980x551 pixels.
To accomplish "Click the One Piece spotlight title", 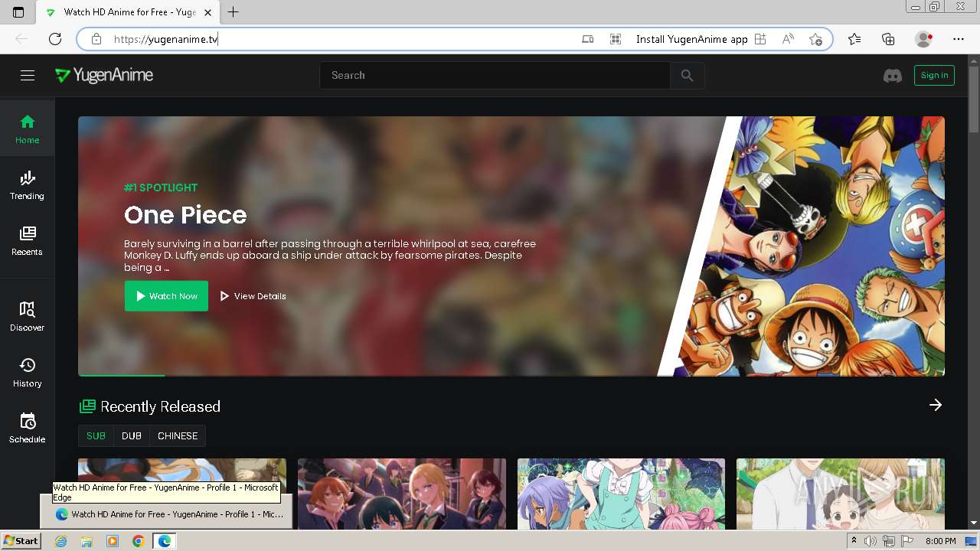I will [185, 215].
